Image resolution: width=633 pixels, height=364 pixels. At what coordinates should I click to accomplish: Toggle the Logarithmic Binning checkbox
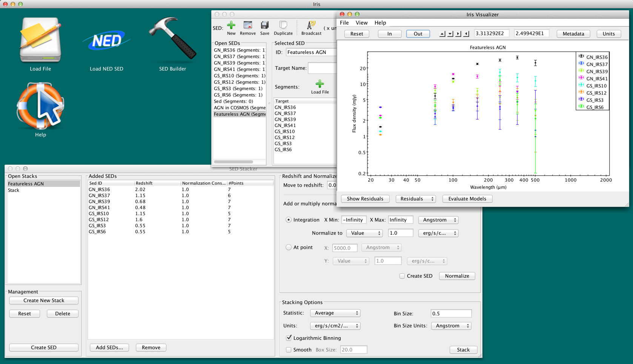click(289, 338)
